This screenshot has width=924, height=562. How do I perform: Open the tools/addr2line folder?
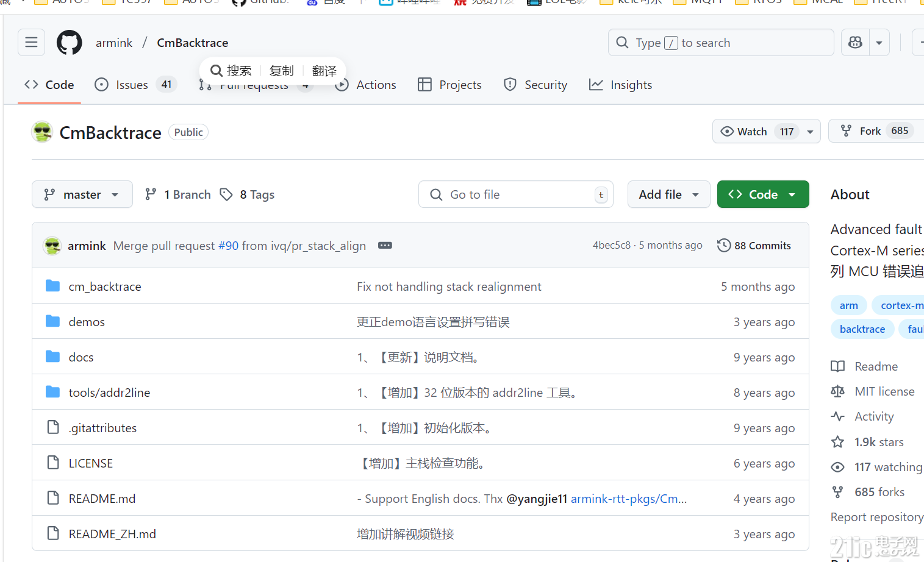(109, 393)
